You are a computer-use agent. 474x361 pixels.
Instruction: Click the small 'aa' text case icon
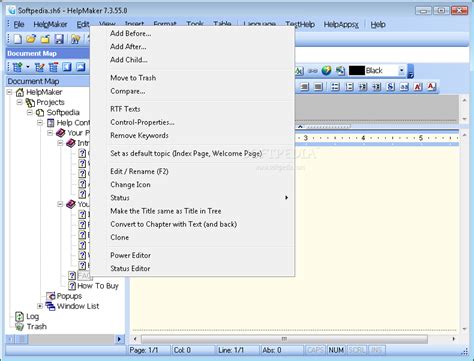click(404, 87)
